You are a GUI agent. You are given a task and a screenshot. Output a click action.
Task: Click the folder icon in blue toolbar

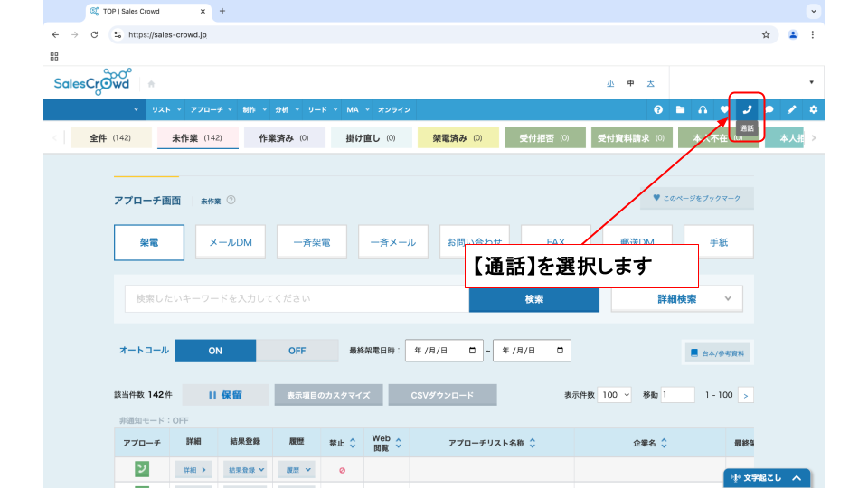[x=681, y=109]
